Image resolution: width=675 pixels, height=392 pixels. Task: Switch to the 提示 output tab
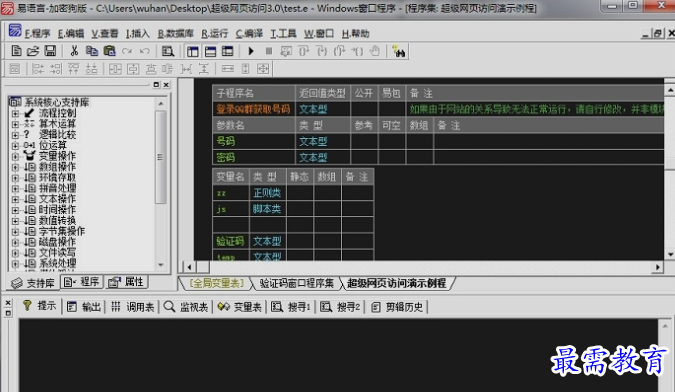[x=40, y=306]
